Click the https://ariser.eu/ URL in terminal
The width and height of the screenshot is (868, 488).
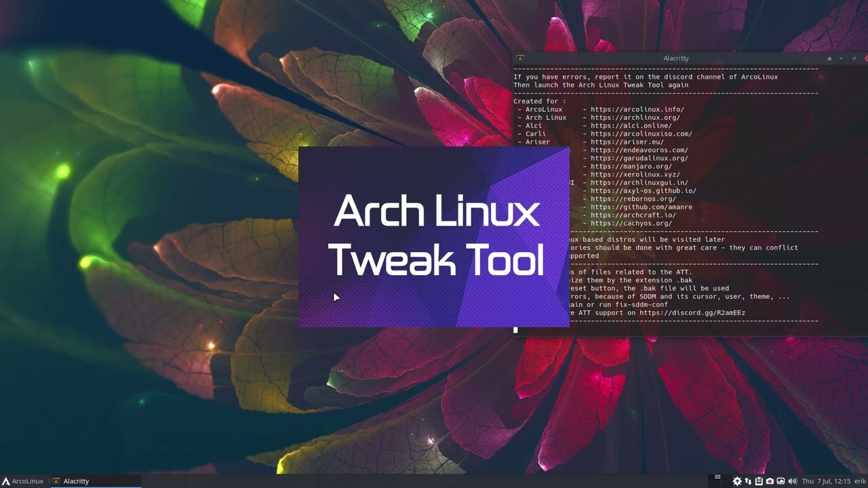627,142
